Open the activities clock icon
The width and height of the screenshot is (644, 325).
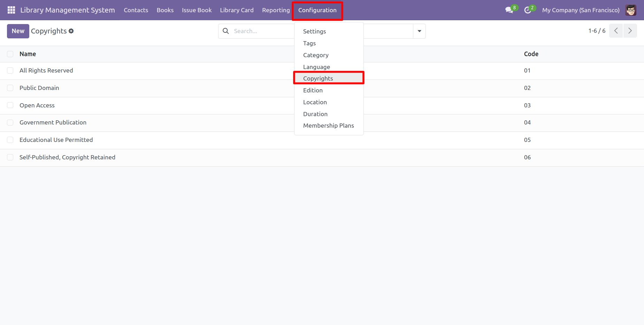click(x=528, y=10)
